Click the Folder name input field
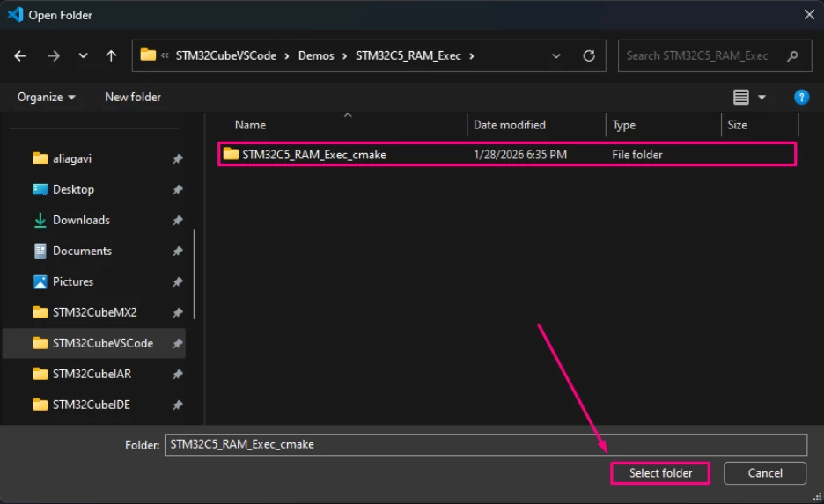The height and width of the screenshot is (504, 824). [486, 445]
